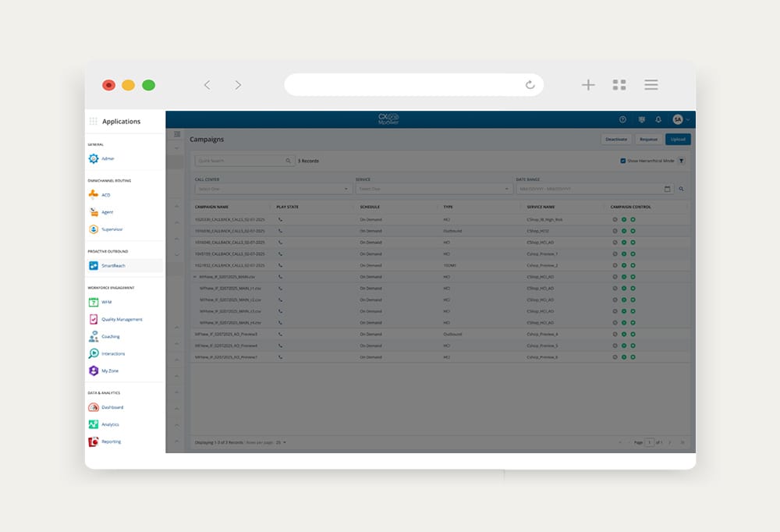Open the Supervisor app icon
This screenshot has width=780, height=532.
click(x=94, y=229)
